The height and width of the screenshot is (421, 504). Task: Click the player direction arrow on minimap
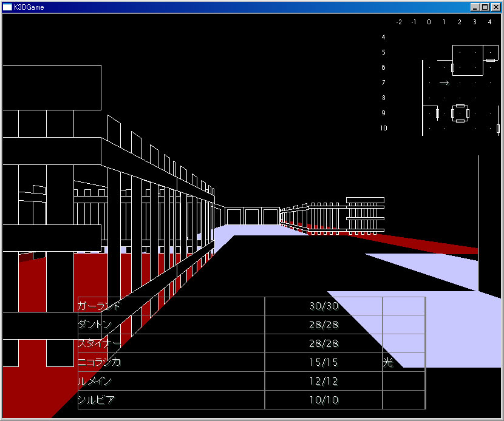coord(444,83)
